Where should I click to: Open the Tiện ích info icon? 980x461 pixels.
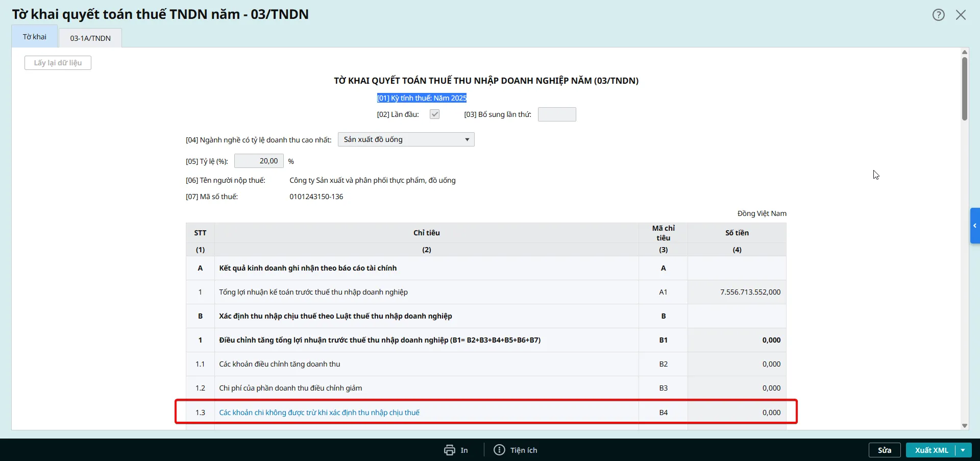click(x=499, y=450)
